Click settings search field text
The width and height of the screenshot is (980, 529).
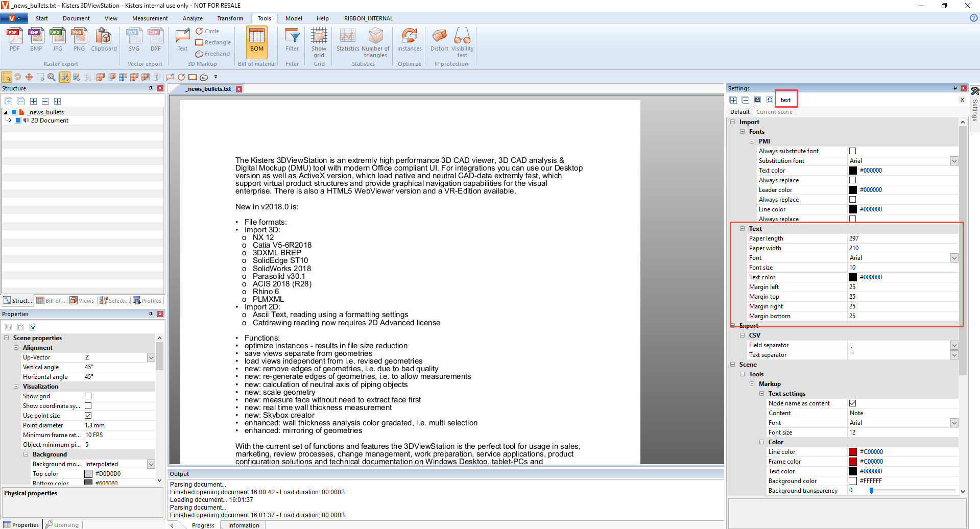786,100
